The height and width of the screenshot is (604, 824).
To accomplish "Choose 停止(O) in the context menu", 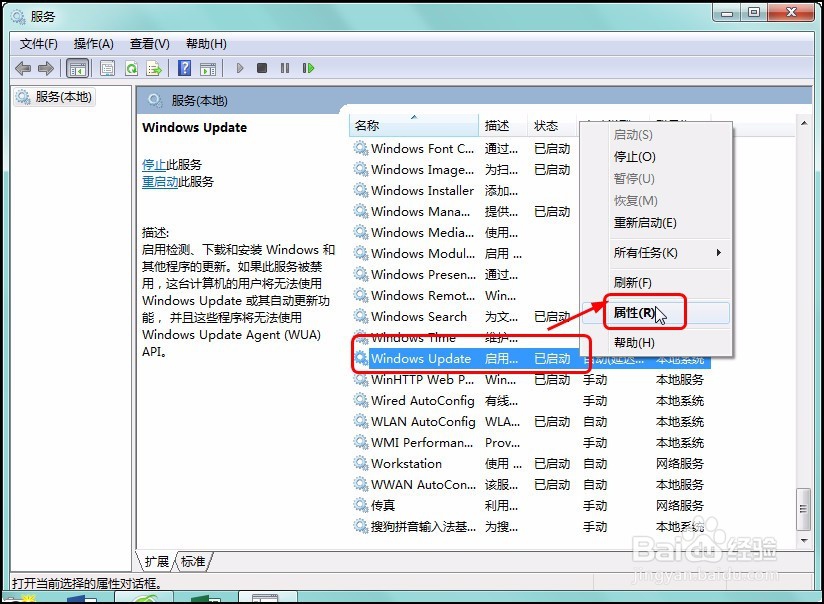I will click(656, 157).
